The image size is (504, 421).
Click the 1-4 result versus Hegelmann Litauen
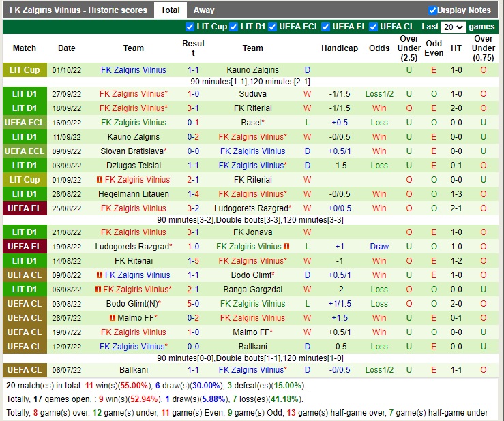click(193, 194)
